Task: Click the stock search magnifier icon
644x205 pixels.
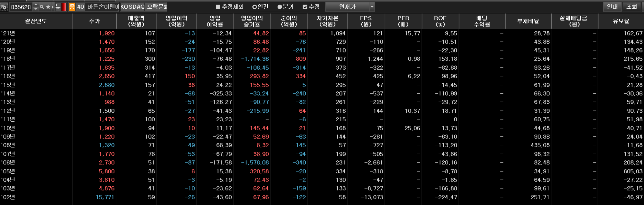Action: click(42, 7)
